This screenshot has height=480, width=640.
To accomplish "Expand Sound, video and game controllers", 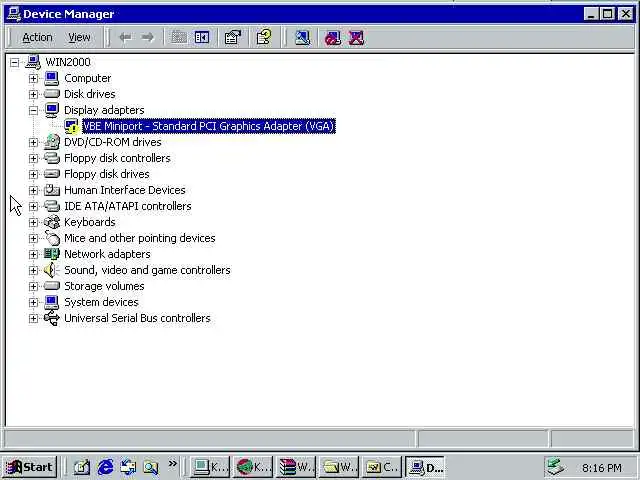I will pos(33,270).
